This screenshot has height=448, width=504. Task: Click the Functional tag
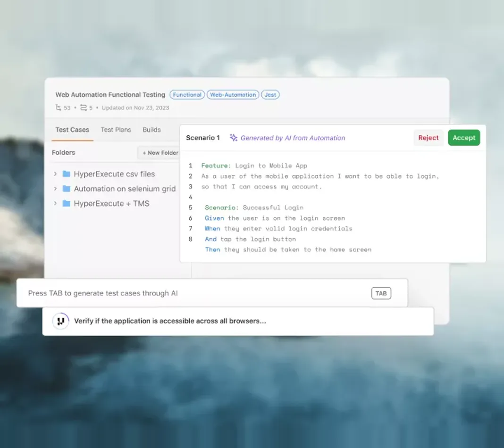187,95
